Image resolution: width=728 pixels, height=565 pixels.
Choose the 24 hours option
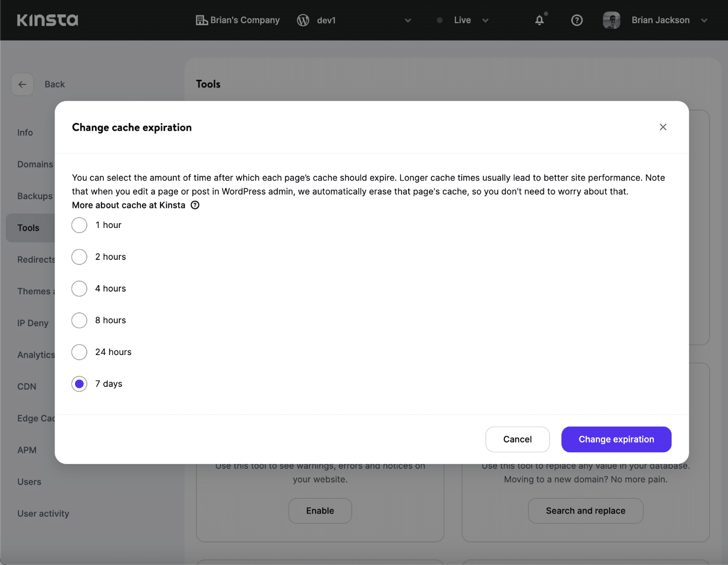79,352
